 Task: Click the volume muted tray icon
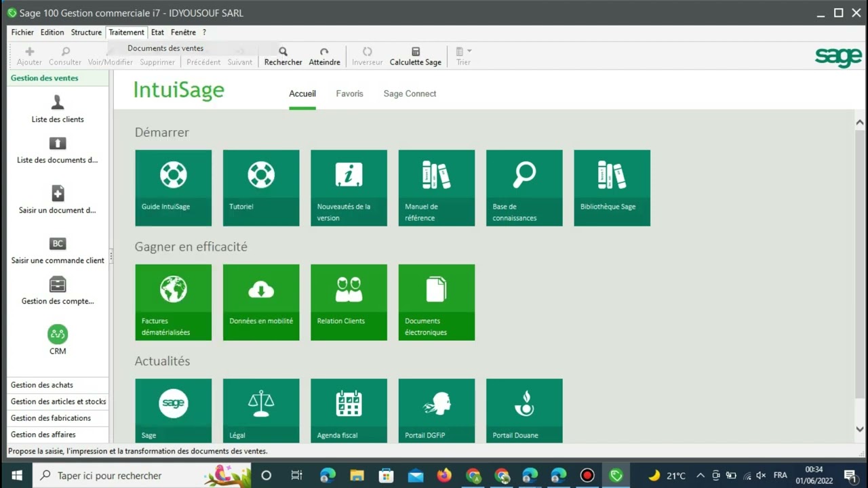pos(761,475)
